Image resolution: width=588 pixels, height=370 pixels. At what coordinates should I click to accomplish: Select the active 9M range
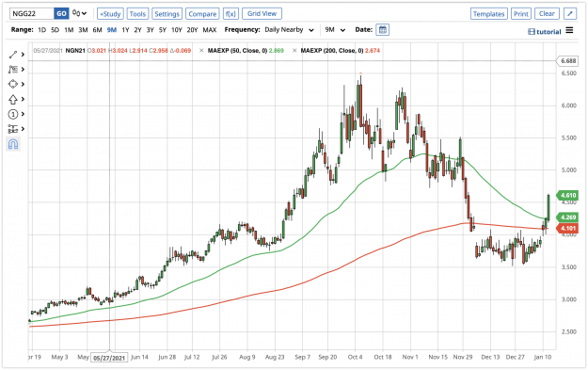point(112,29)
